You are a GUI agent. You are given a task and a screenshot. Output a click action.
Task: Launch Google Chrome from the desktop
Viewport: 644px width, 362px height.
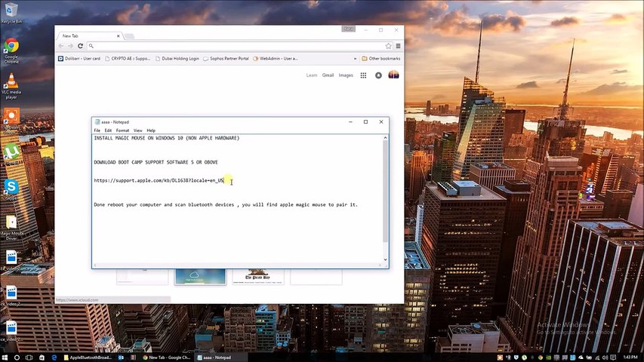click(x=11, y=51)
